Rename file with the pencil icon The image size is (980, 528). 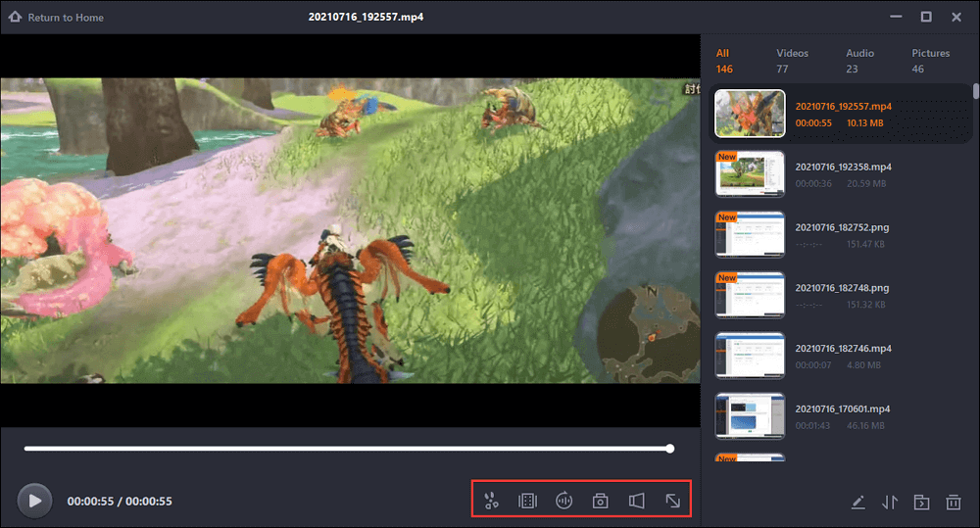(857, 503)
